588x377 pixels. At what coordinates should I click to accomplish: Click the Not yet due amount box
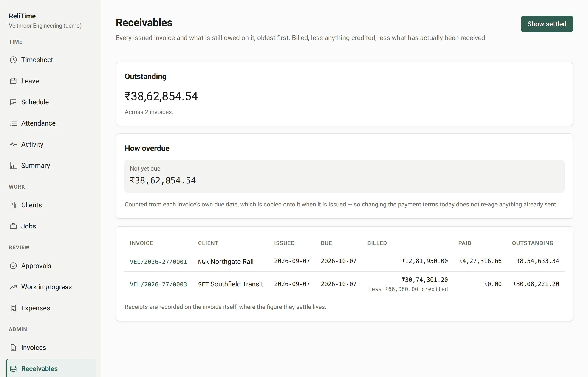point(344,176)
